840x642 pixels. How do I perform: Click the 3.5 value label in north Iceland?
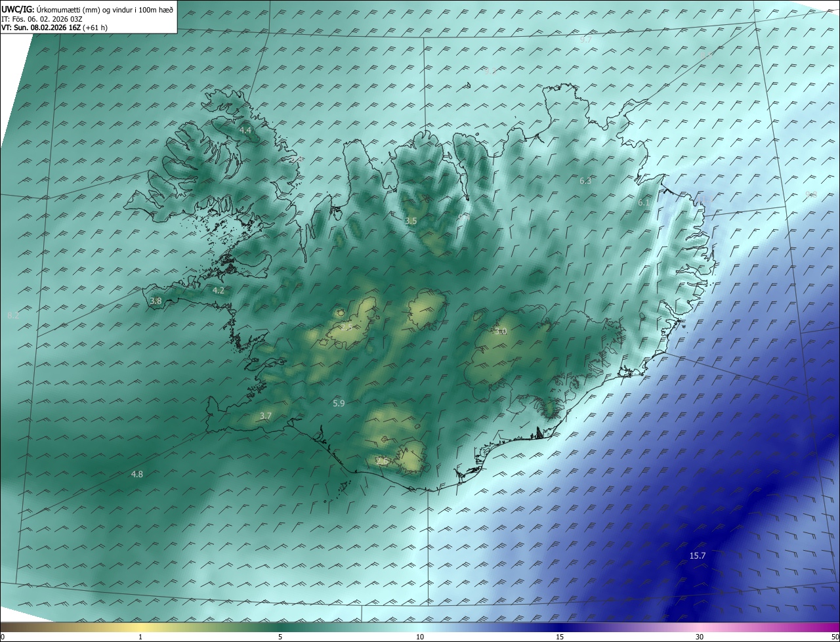click(x=411, y=221)
